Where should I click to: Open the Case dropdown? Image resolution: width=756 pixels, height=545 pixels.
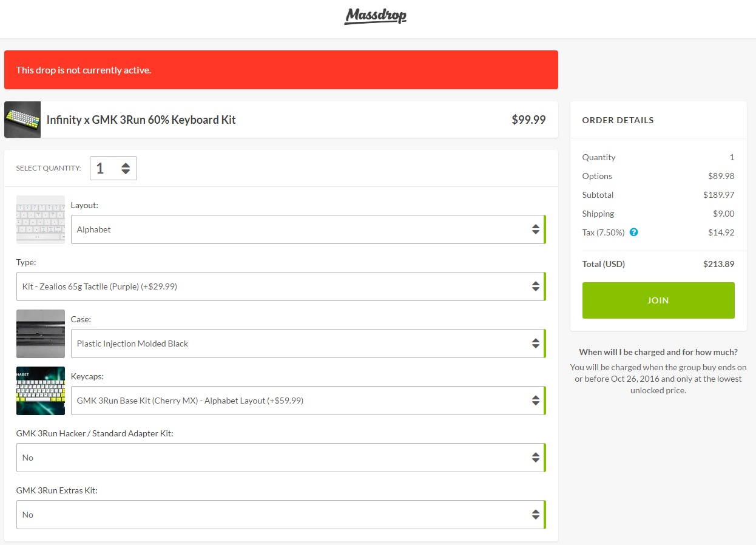coord(303,344)
